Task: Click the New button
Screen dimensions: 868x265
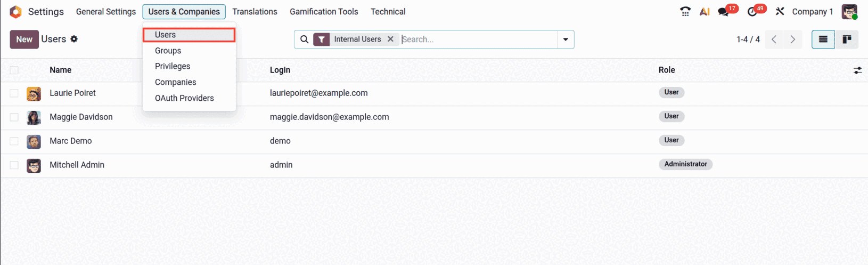Action: [x=24, y=39]
